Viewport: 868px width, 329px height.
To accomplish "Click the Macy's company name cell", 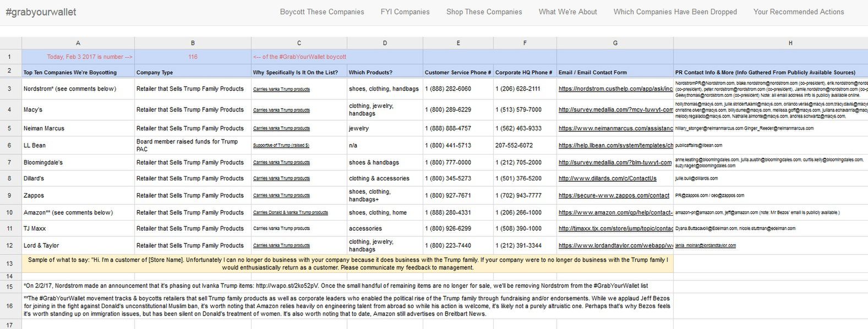I will [x=78, y=109].
